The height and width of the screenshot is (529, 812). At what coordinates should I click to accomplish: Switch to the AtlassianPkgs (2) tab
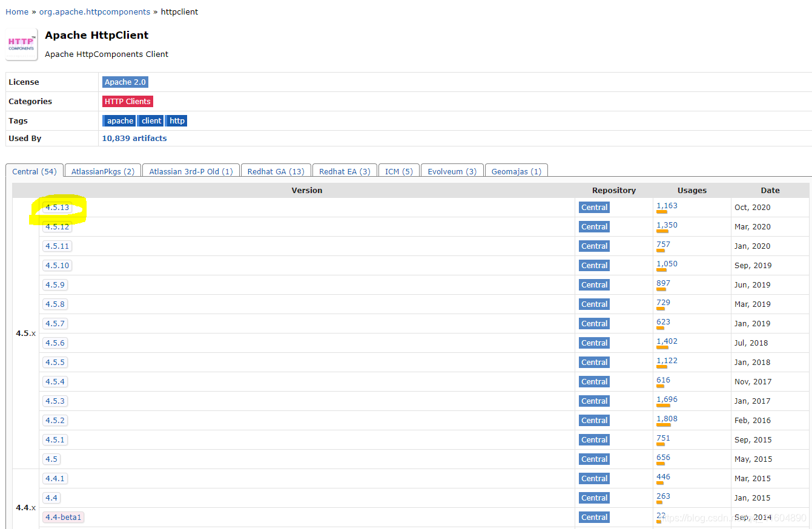point(103,171)
